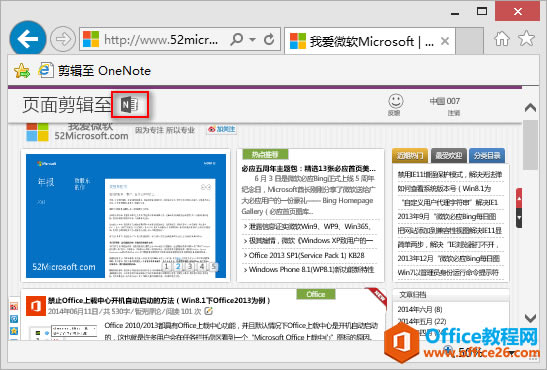Collapse the clipper bar with the up chevron
Image resolution: width=547 pixels, height=370 pixels.
pos(530,107)
